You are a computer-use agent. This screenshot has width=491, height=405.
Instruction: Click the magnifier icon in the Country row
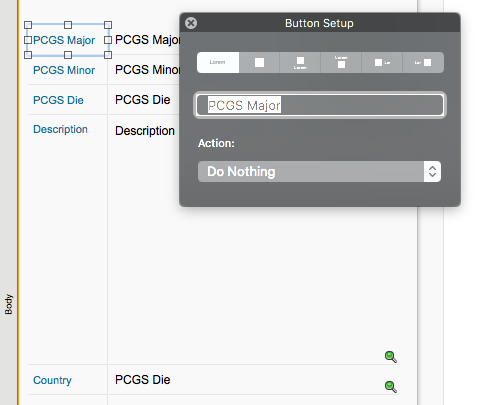click(391, 387)
